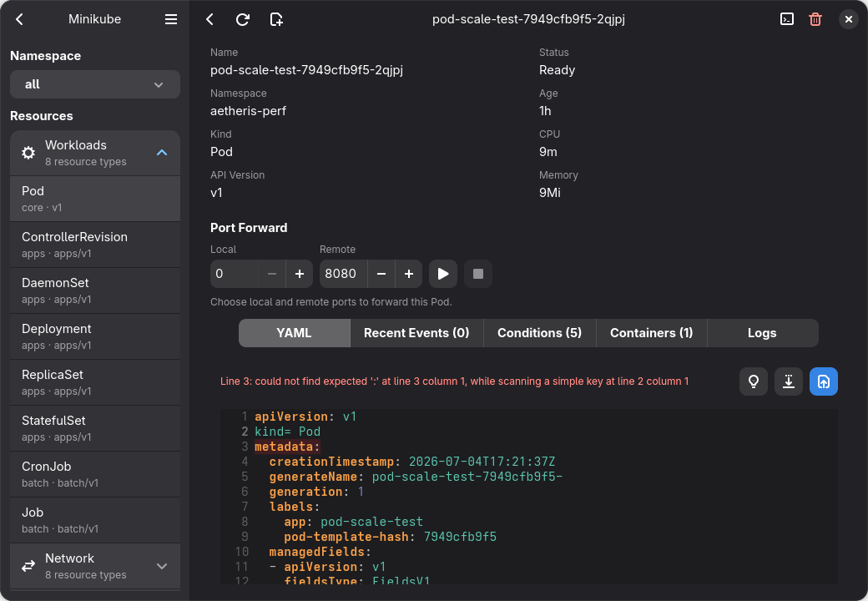
Task: Select the ReplicaSet resource type
Action: [x=95, y=382]
